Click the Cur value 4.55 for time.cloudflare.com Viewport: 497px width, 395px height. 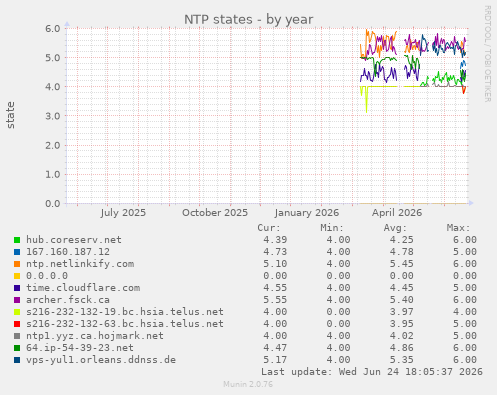(275, 288)
